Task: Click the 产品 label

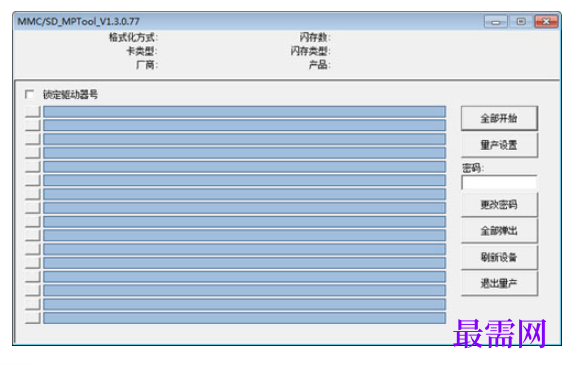Action: [x=319, y=64]
